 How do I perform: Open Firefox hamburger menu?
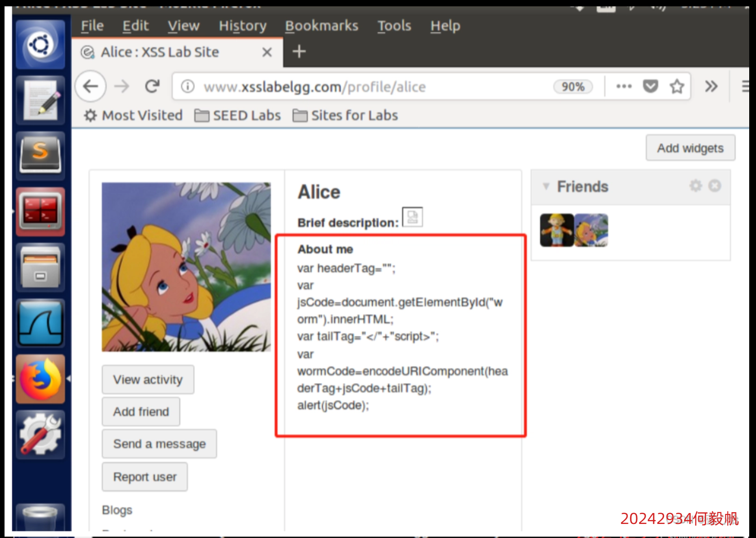745,86
